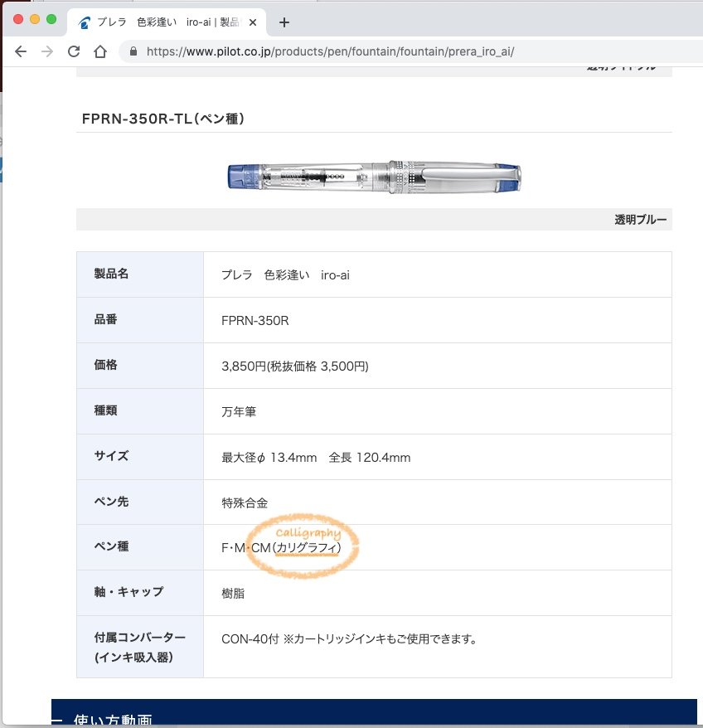Select the 製品名 row header
This screenshot has width=703, height=728.
111,274
